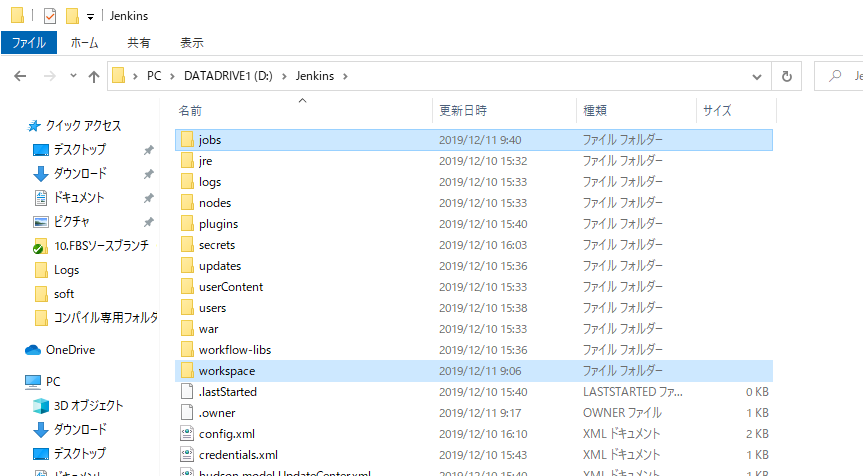Screen dimensions: 863x476
Task: Open the address bar history dropdown
Action: coord(757,76)
